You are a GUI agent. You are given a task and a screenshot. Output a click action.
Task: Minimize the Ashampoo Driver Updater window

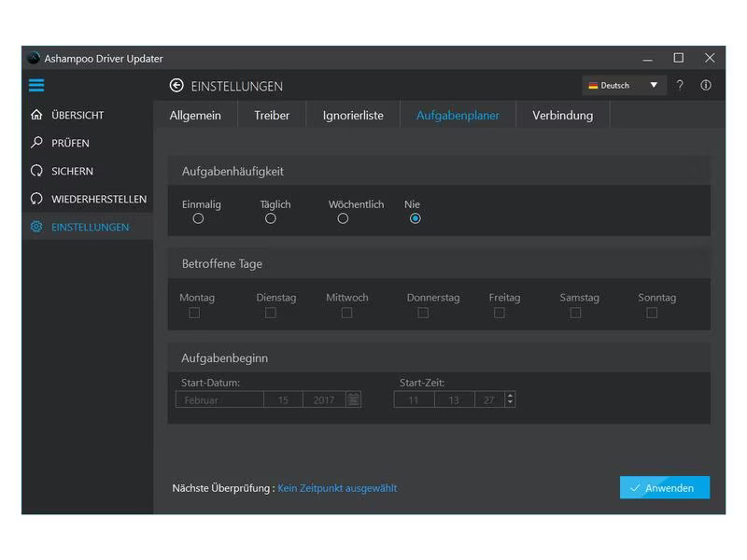point(647,59)
